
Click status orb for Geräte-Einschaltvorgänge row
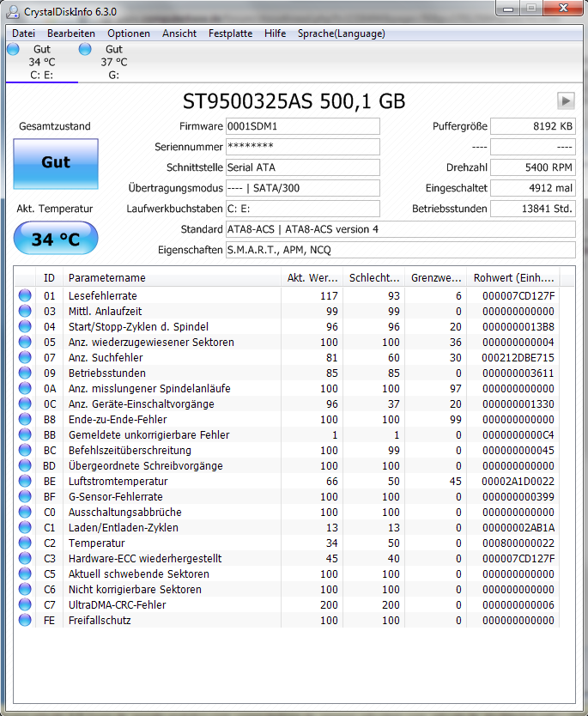click(25, 404)
